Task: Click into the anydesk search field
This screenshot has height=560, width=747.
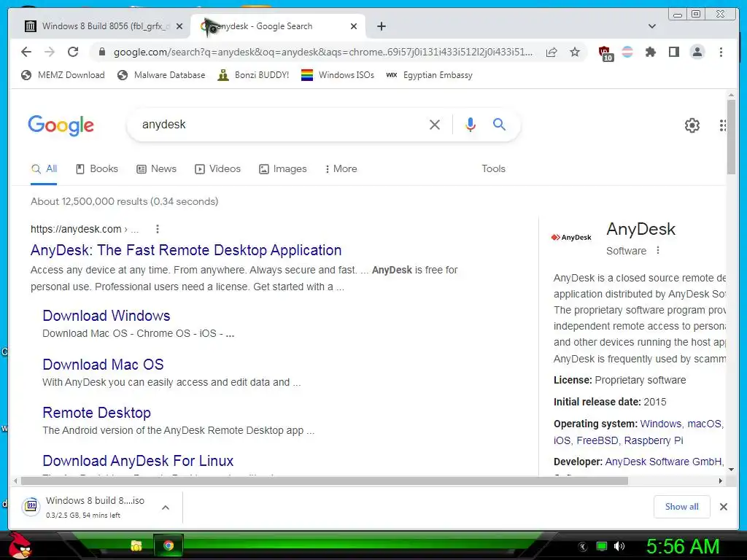Action: pyautogui.click(x=281, y=125)
